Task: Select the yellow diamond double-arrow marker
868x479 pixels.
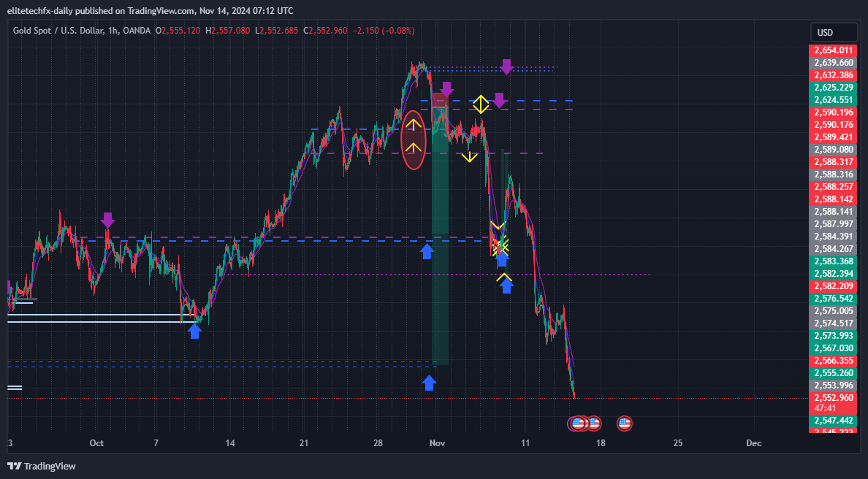Action: [x=481, y=104]
